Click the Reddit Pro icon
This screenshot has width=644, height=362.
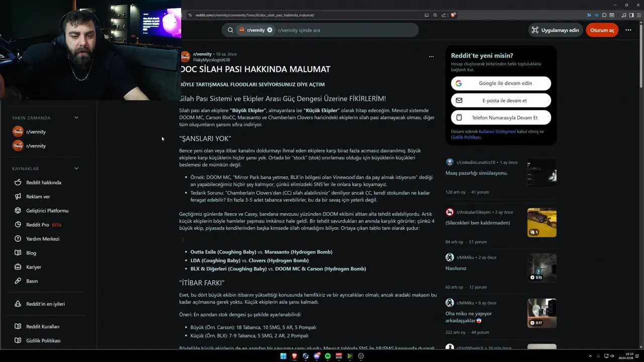tap(18, 225)
